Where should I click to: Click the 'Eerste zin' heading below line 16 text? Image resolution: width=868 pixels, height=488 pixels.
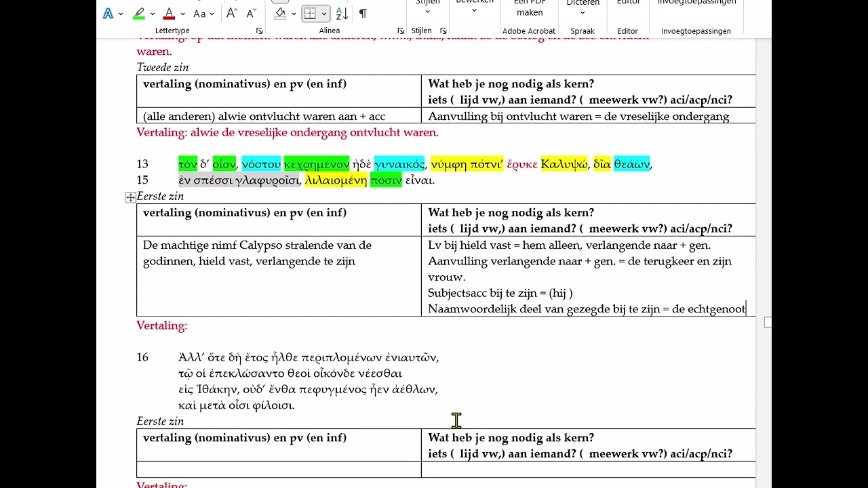[160, 422]
